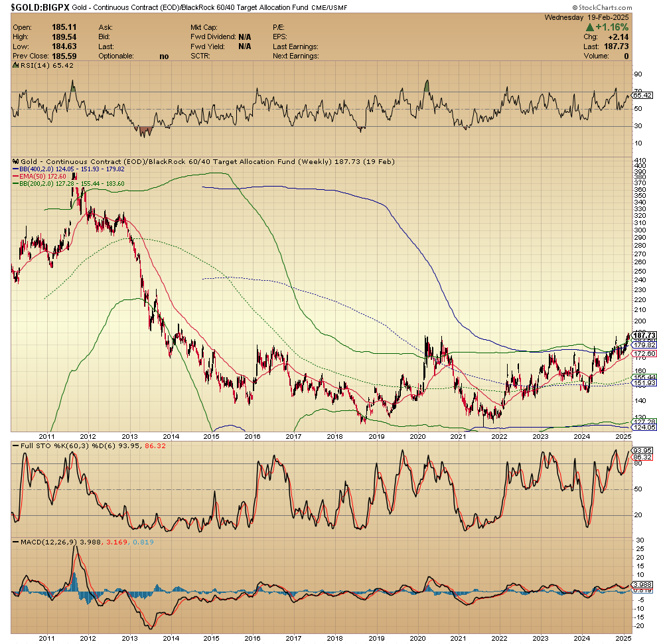Click the red 172.60 price axis tag
This screenshot has width=657, height=644.
[x=644, y=354]
